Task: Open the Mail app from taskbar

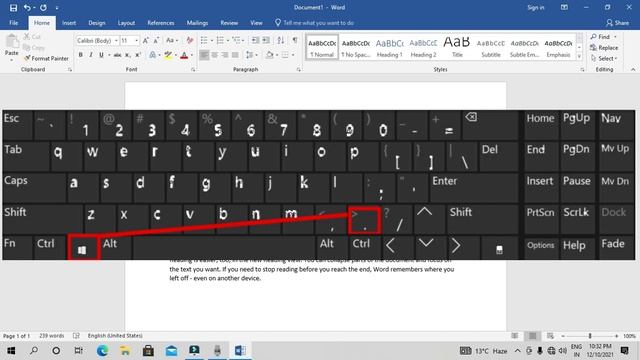Action: pos(171,351)
